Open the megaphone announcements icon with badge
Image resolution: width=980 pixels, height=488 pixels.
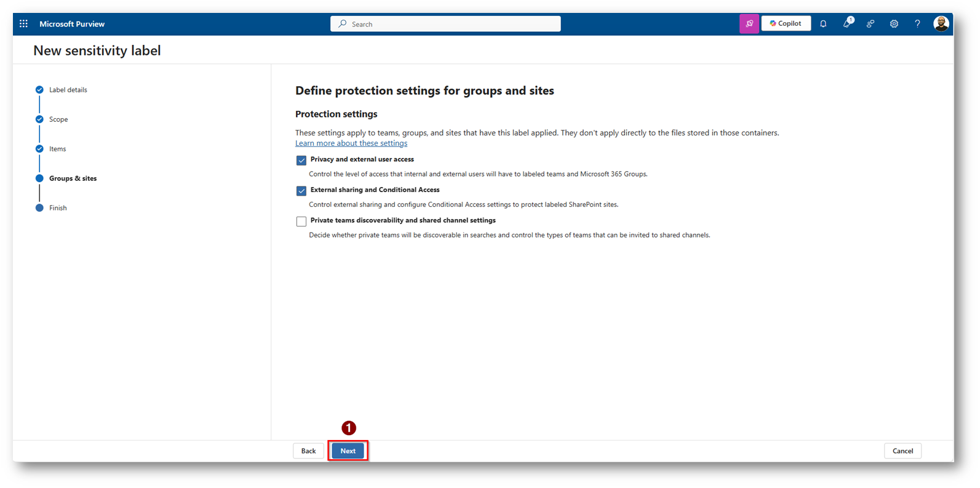847,23
